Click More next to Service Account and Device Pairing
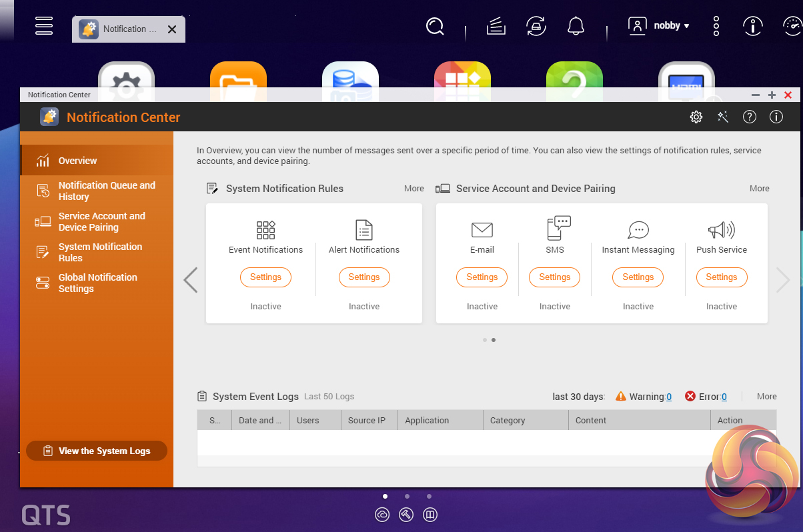Viewport: 803px width, 532px height. point(760,189)
